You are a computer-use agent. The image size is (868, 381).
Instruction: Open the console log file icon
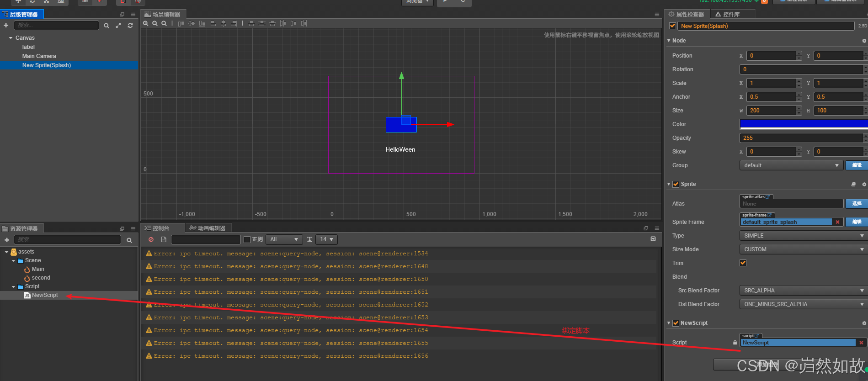[164, 239]
